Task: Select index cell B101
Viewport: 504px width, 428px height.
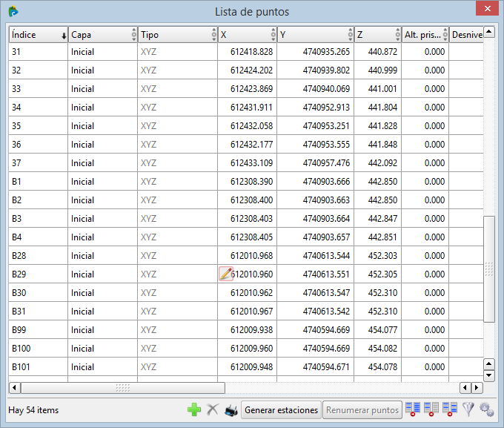Action: point(39,367)
